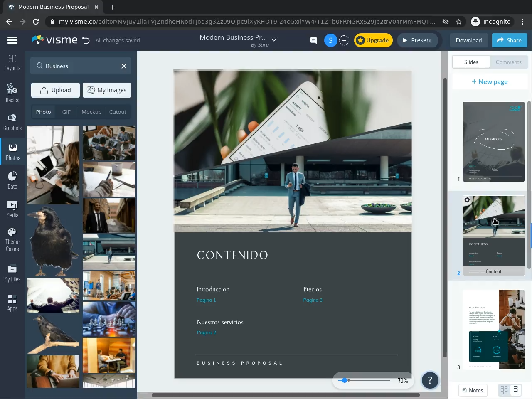532x399 pixels.
Task: Click the Visme logo
Action: pyautogui.click(x=54, y=40)
